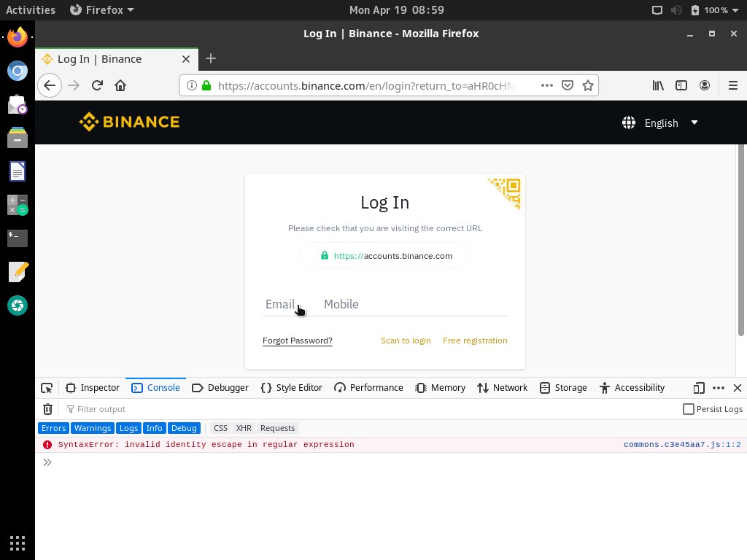Toggle the Warnings console filter
The height and width of the screenshot is (560, 747).
click(x=93, y=428)
